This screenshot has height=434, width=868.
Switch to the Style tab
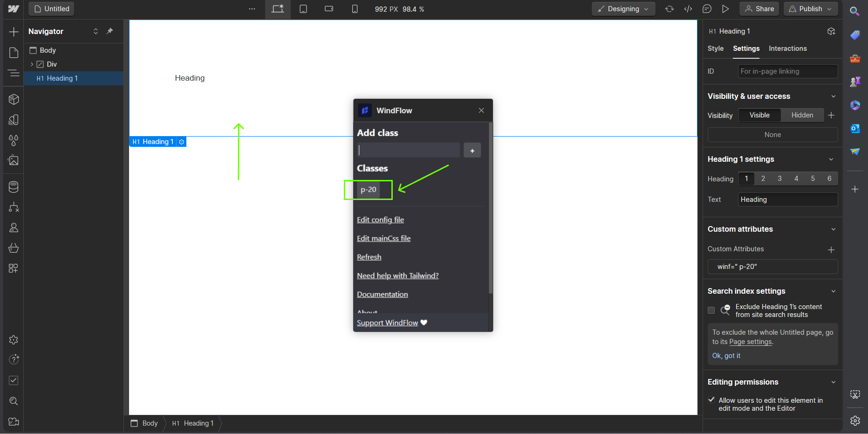[x=715, y=48]
